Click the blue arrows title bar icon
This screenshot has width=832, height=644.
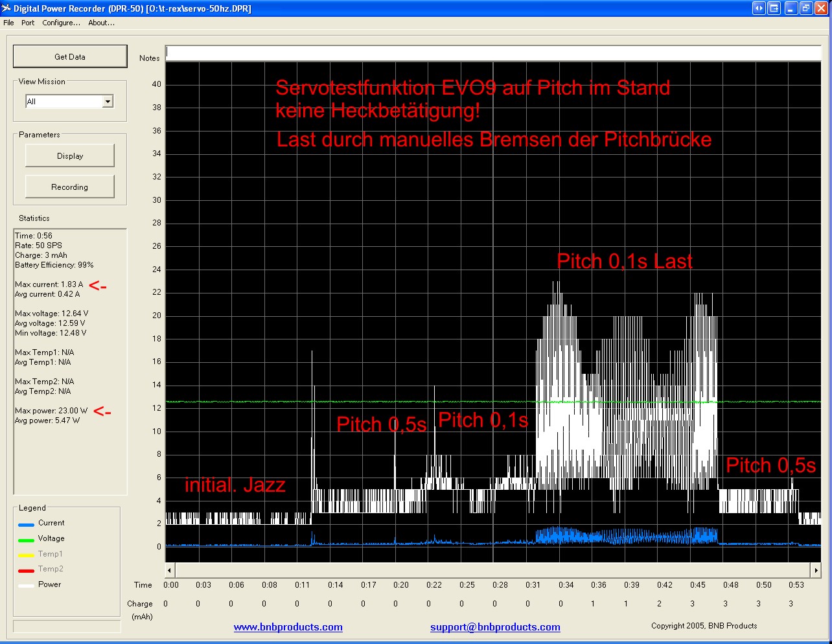point(759,8)
